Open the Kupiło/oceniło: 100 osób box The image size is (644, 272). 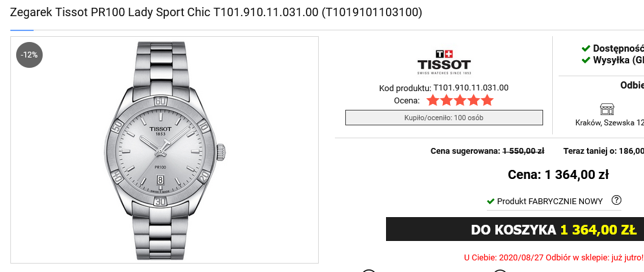pos(444,118)
